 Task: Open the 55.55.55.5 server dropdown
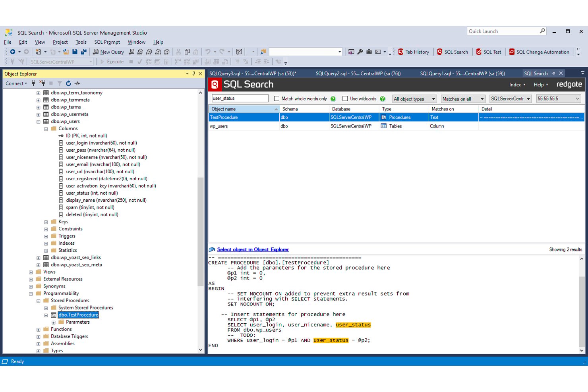coord(559,99)
